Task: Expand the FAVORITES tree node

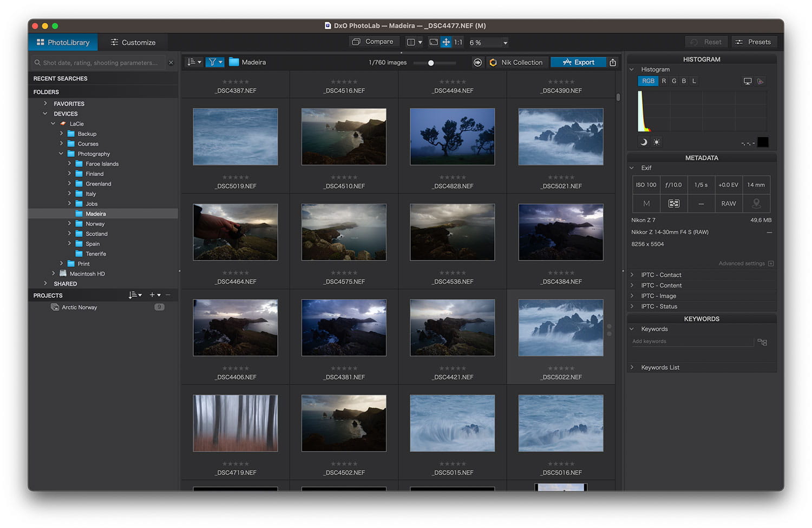Action: click(x=45, y=103)
